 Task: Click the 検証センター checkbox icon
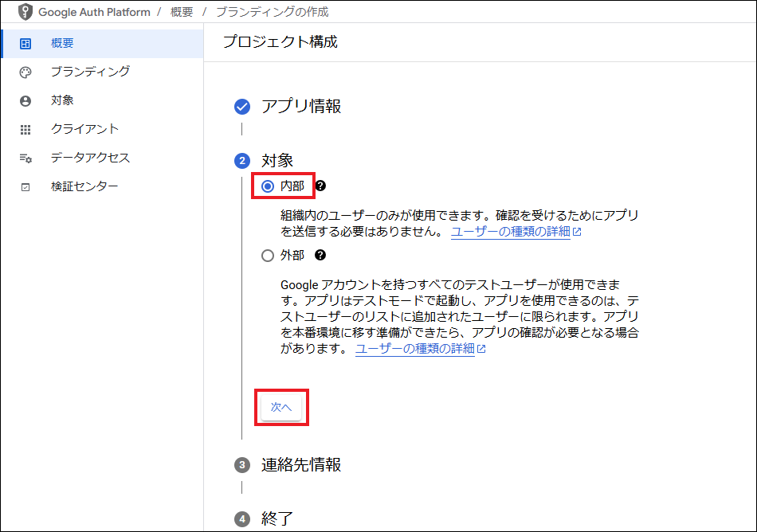25,187
